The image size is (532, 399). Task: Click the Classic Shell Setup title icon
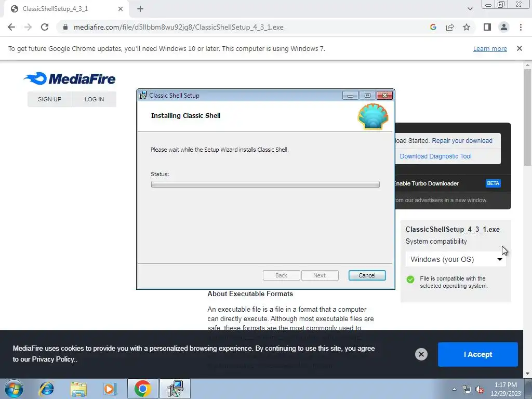(x=143, y=96)
